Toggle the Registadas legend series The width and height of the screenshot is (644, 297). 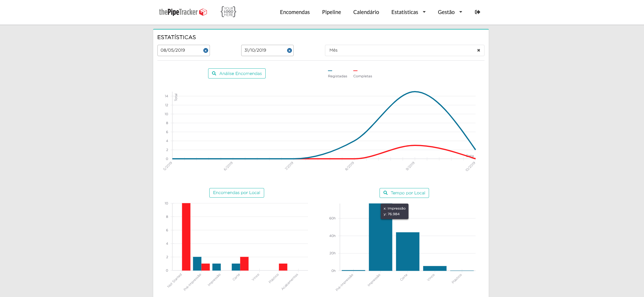(337, 74)
